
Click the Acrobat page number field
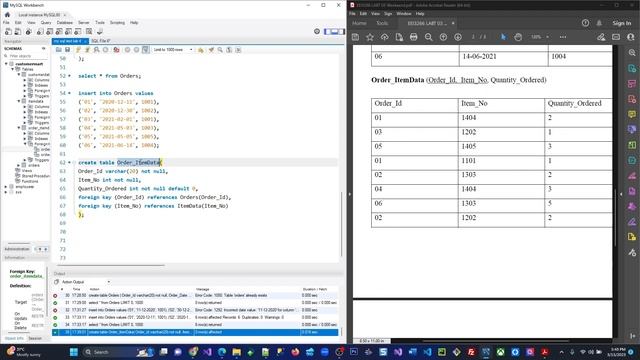coord(473,37)
